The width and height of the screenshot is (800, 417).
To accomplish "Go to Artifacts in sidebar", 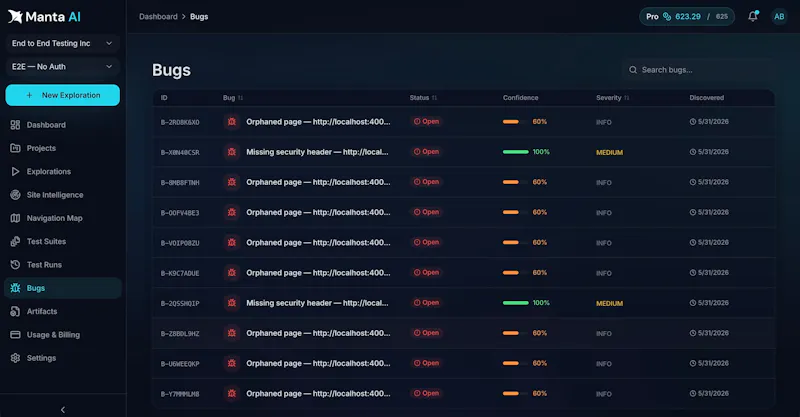I will (x=62, y=311).
